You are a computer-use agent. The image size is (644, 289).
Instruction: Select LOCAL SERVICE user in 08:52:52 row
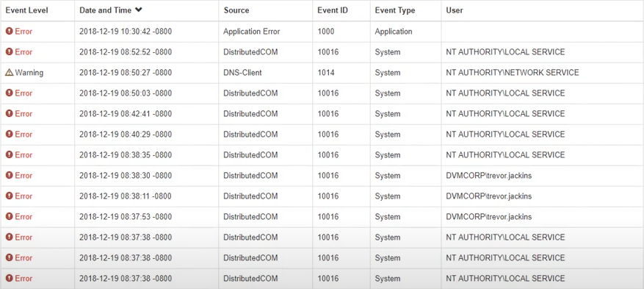pyautogui.click(x=505, y=52)
